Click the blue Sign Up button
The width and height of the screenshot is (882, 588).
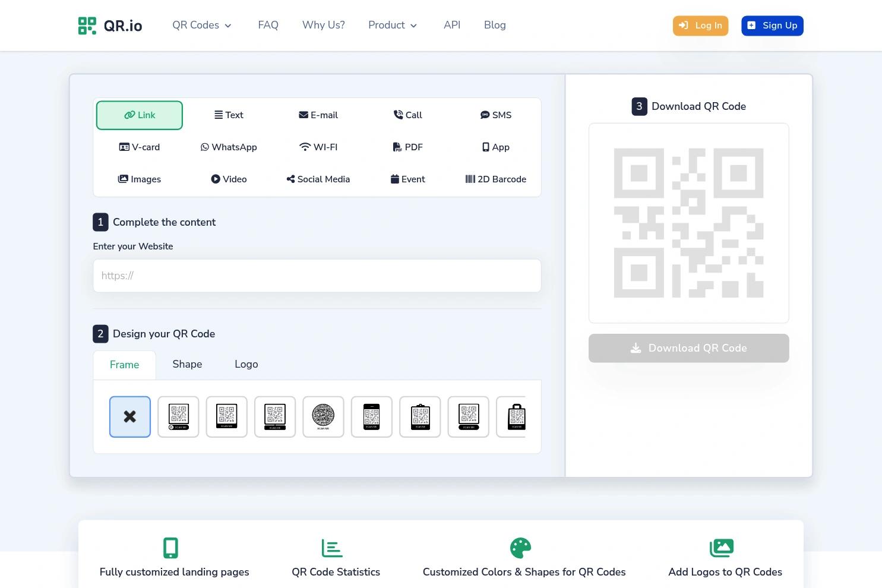click(x=772, y=26)
